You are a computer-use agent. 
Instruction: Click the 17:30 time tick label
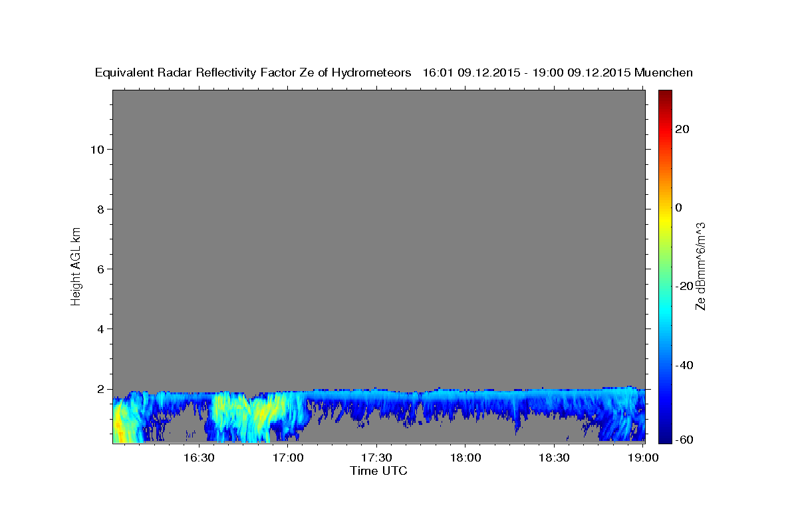tap(376, 458)
